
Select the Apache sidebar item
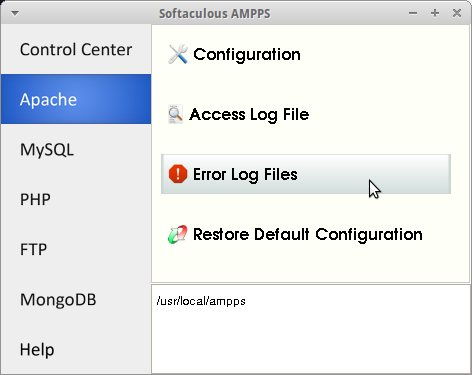click(76, 99)
